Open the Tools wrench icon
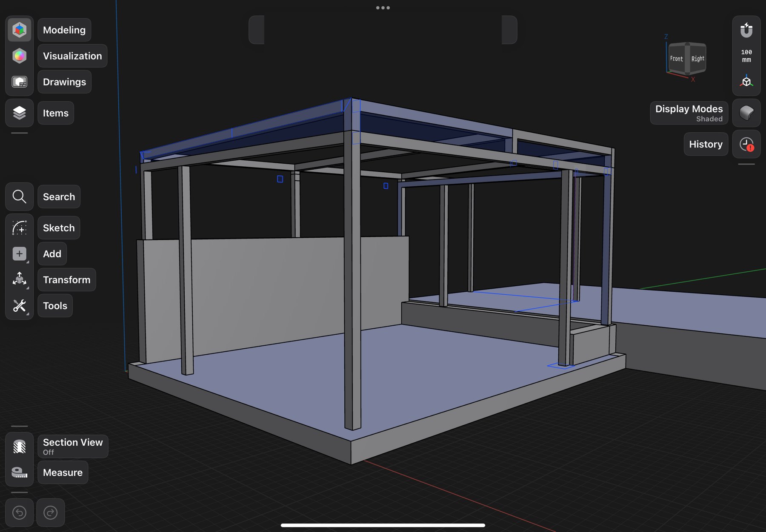 20,306
